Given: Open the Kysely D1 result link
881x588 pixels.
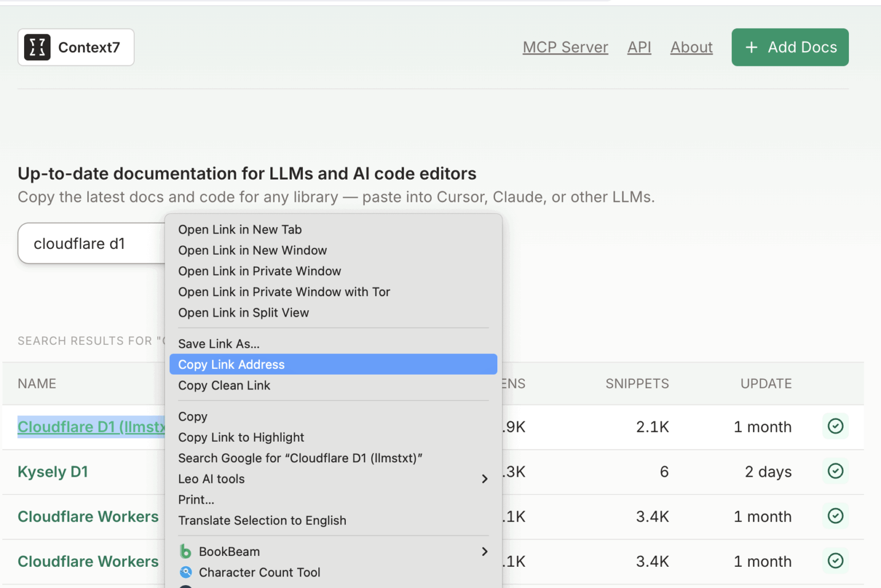Looking at the screenshot, I should 53,472.
